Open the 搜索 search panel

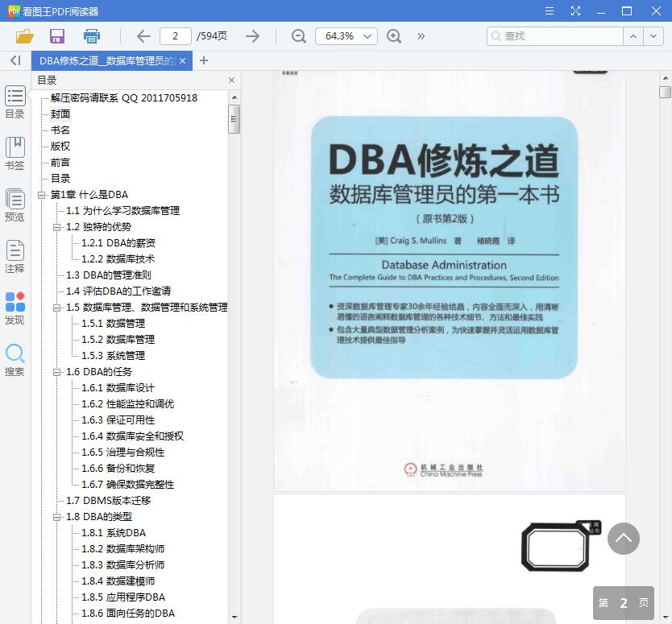(15, 360)
